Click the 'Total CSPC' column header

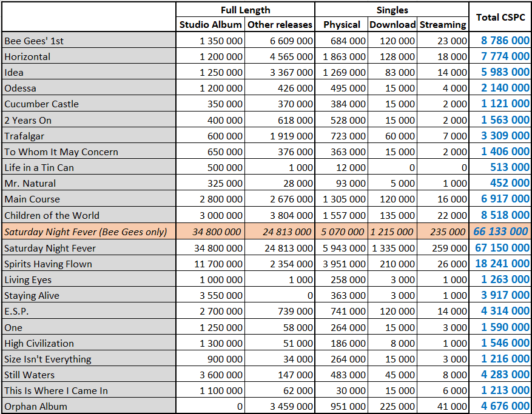(500, 17)
